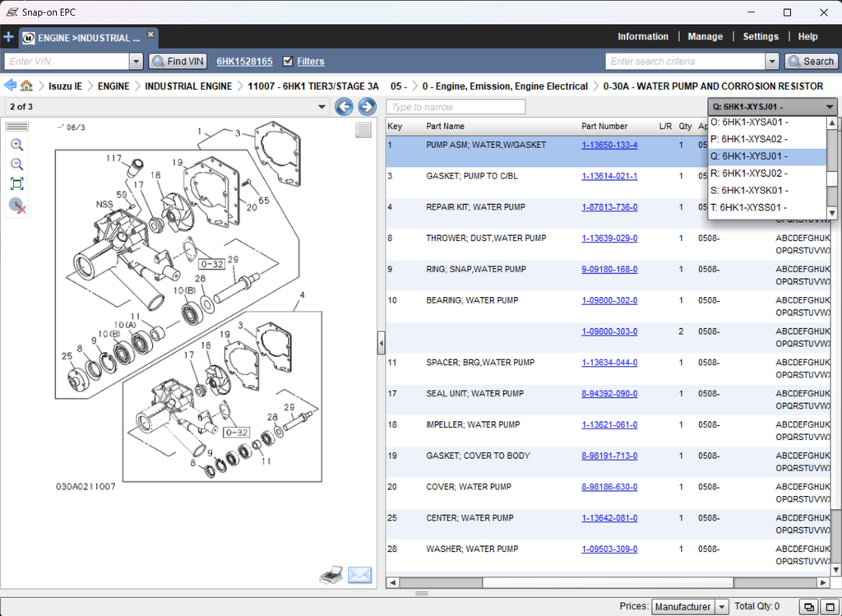Go to next illustration
Viewport: 842px width, 616px height.
(x=368, y=106)
